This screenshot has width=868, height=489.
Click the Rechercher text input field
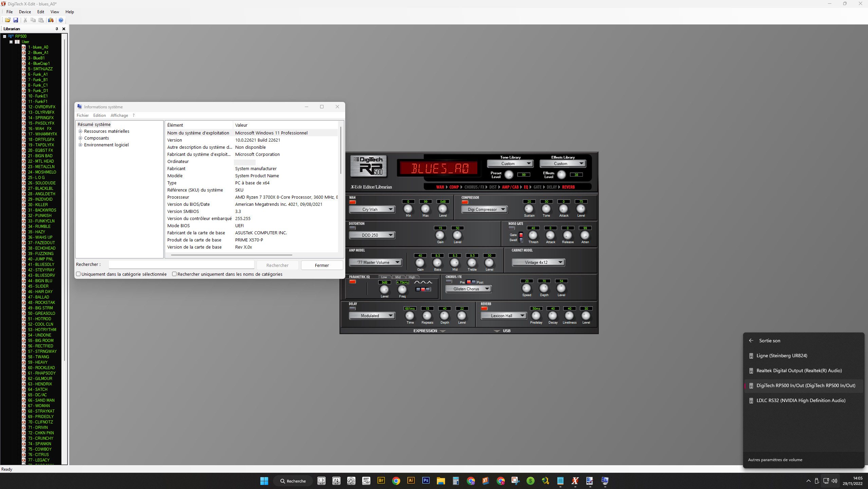click(181, 265)
